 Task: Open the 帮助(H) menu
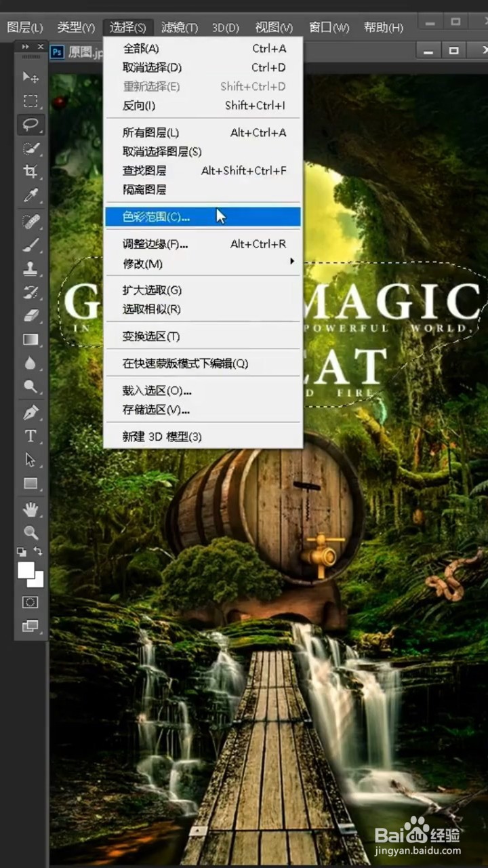click(383, 27)
